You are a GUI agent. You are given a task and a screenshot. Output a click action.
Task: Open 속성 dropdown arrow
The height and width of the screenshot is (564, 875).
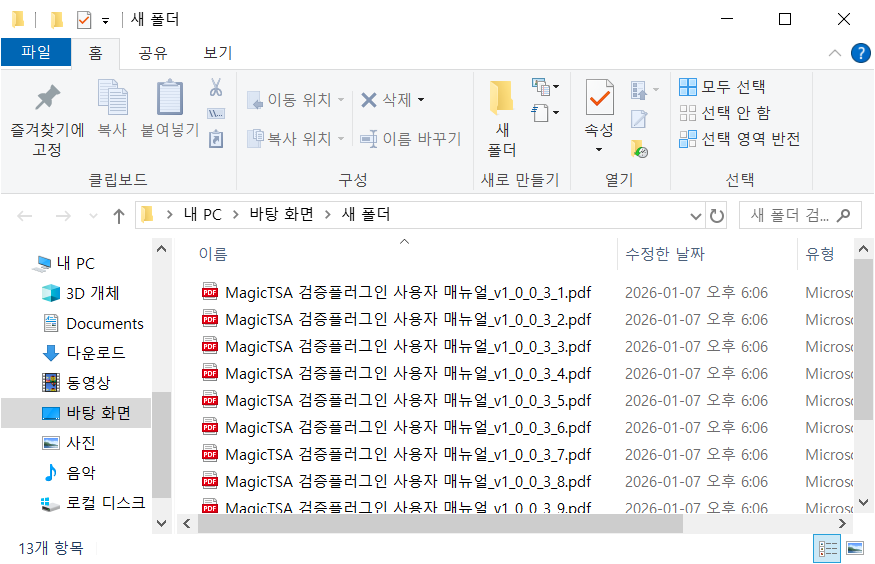pyautogui.click(x=599, y=150)
